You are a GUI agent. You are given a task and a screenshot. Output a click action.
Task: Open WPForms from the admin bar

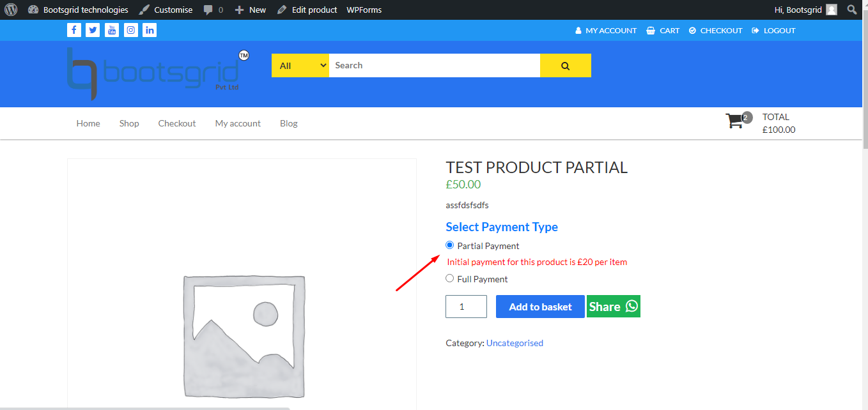pos(364,10)
